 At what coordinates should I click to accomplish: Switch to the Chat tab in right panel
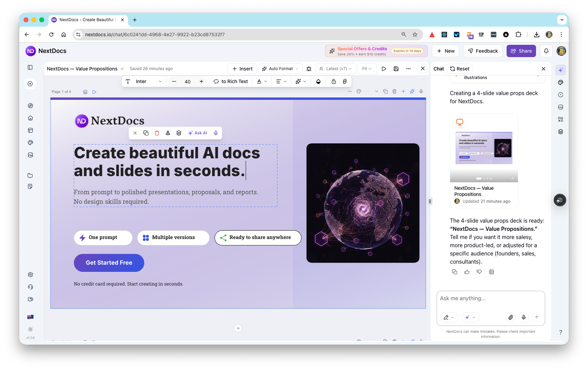pos(438,68)
